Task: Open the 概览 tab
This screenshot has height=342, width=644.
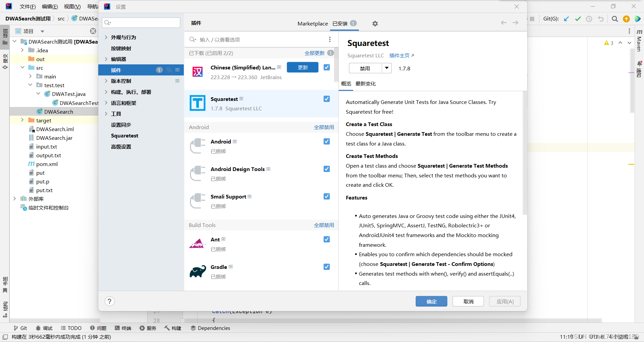Action: 346,84
